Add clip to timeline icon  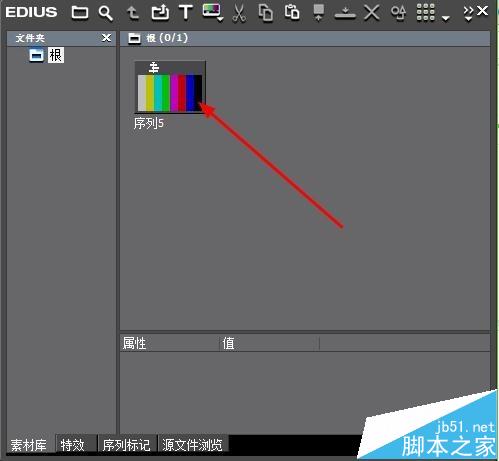click(345, 13)
